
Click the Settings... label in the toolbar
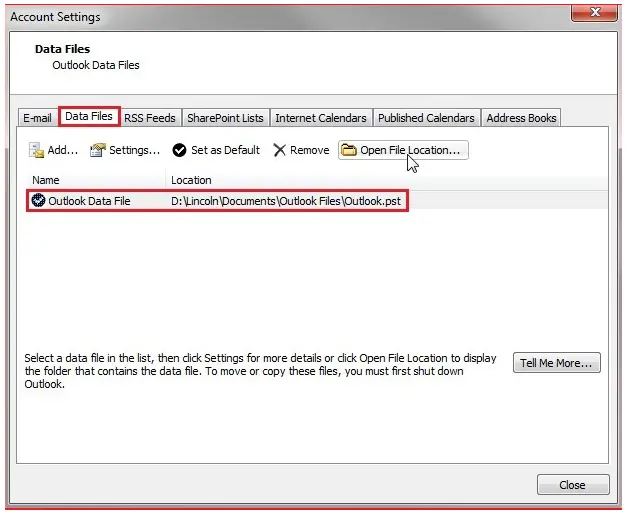pos(134,150)
